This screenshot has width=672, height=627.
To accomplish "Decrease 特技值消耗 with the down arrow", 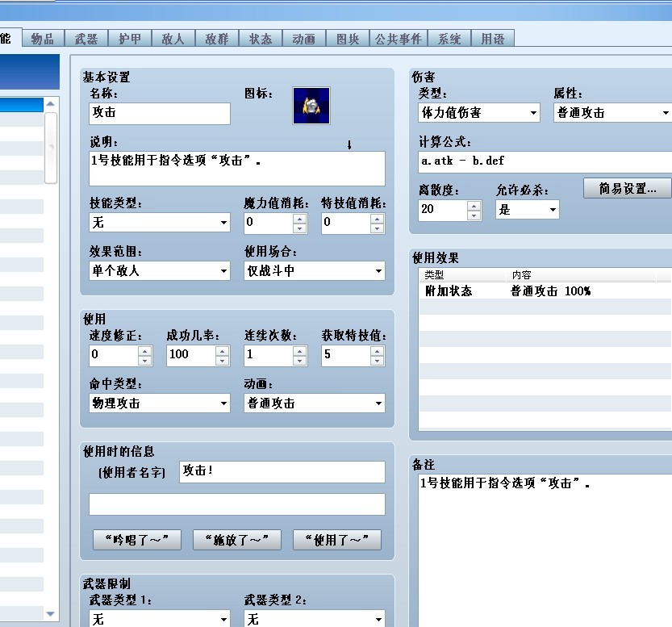I will (378, 228).
